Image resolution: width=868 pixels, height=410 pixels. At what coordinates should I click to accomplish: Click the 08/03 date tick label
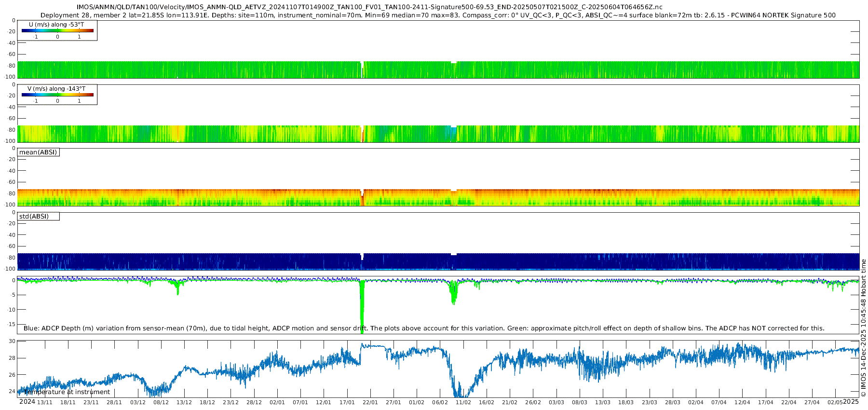(579, 402)
